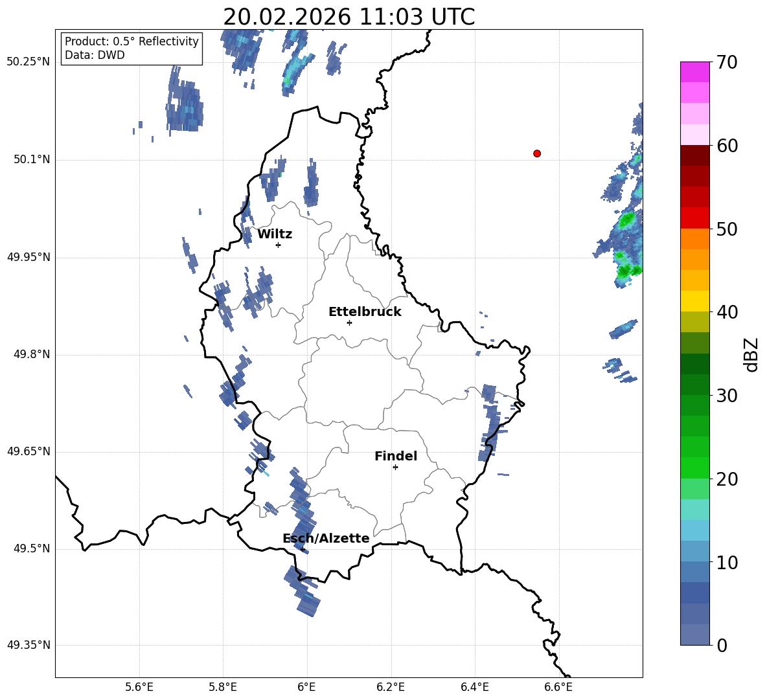Image resolution: width=767 pixels, height=700 pixels.
Task: Click the dark green 30 dBZ colorbar band
Action: click(694, 384)
